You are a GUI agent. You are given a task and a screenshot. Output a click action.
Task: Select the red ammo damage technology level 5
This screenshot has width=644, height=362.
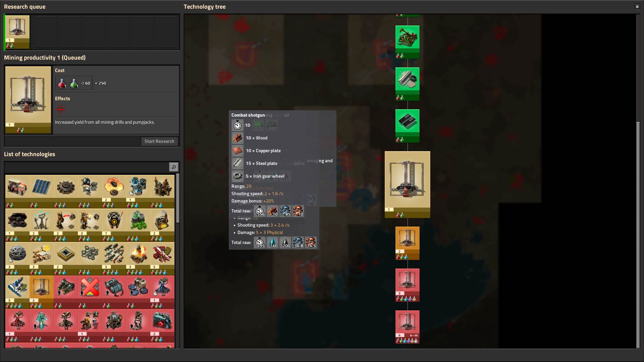click(162, 258)
